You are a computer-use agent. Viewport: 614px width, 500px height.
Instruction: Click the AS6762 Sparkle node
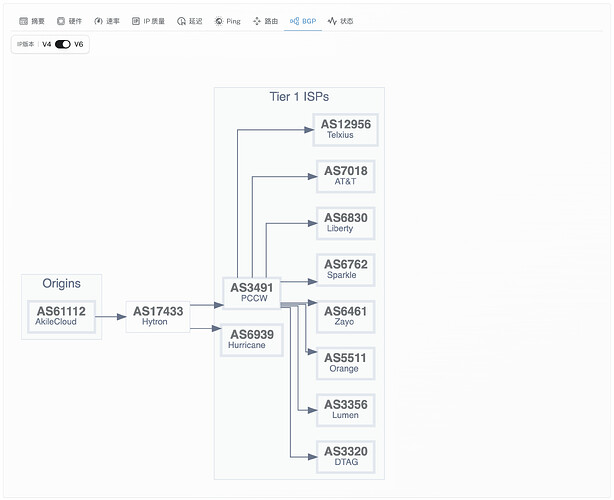pyautogui.click(x=345, y=270)
